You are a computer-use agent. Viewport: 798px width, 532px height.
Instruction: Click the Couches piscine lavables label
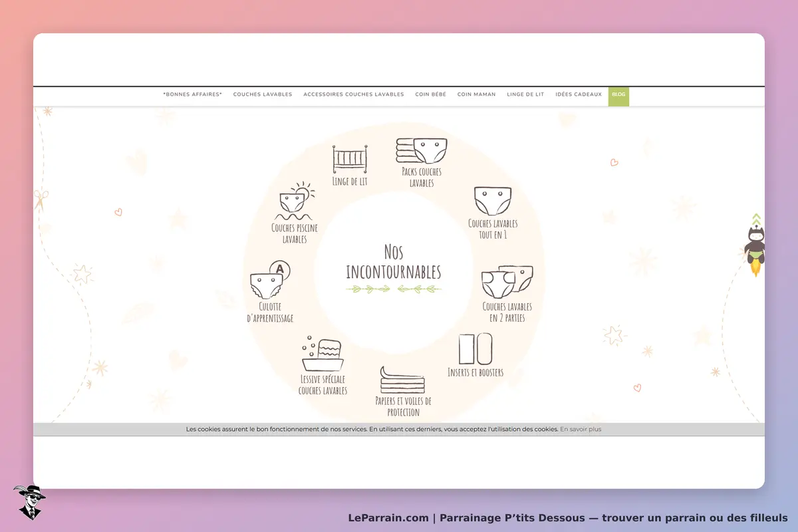(x=295, y=233)
